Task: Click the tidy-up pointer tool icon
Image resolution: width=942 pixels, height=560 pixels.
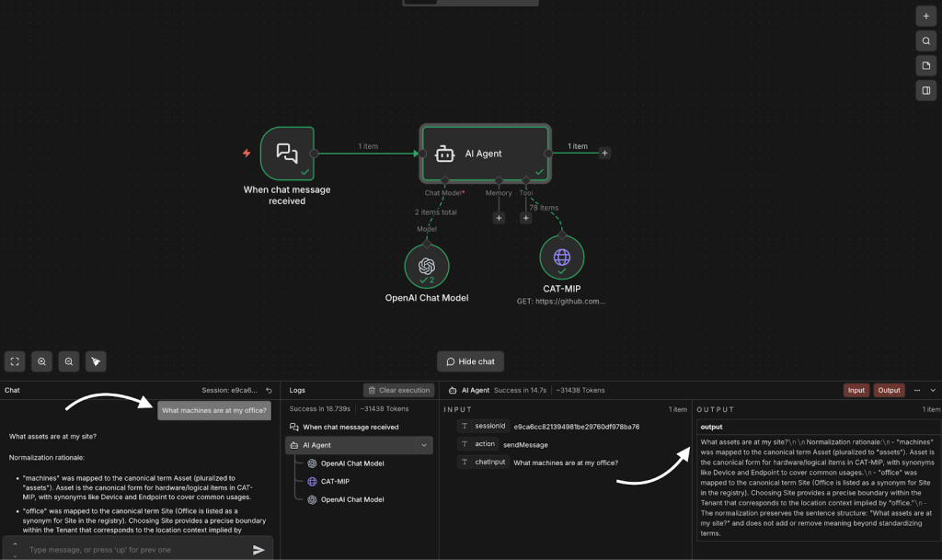Action: [x=96, y=361]
